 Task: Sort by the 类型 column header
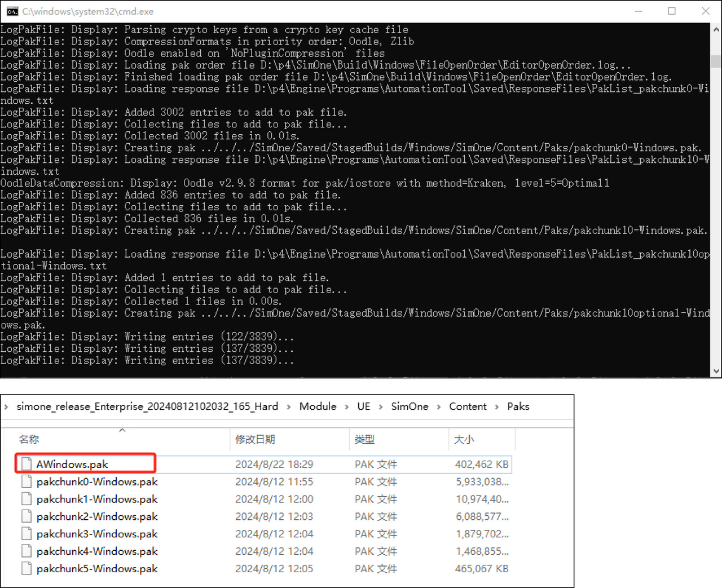point(364,439)
